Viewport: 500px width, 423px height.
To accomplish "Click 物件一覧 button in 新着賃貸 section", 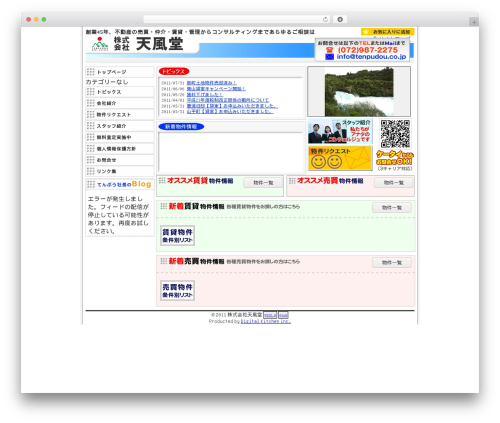I will point(392,208).
